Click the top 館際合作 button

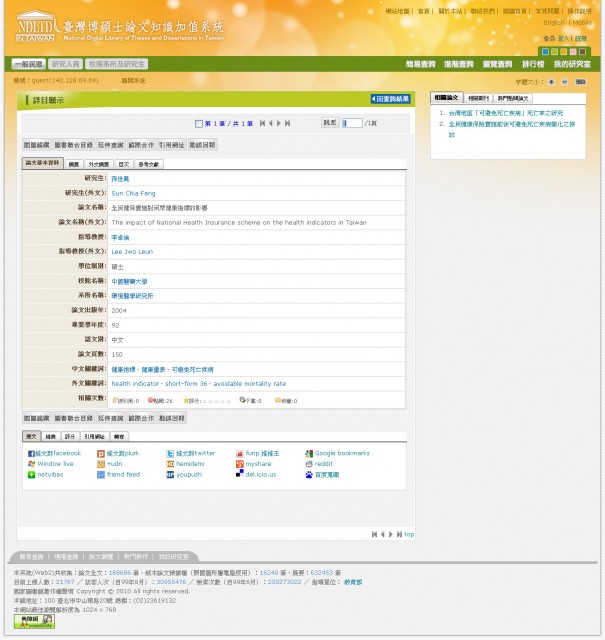pyautogui.click(x=141, y=145)
